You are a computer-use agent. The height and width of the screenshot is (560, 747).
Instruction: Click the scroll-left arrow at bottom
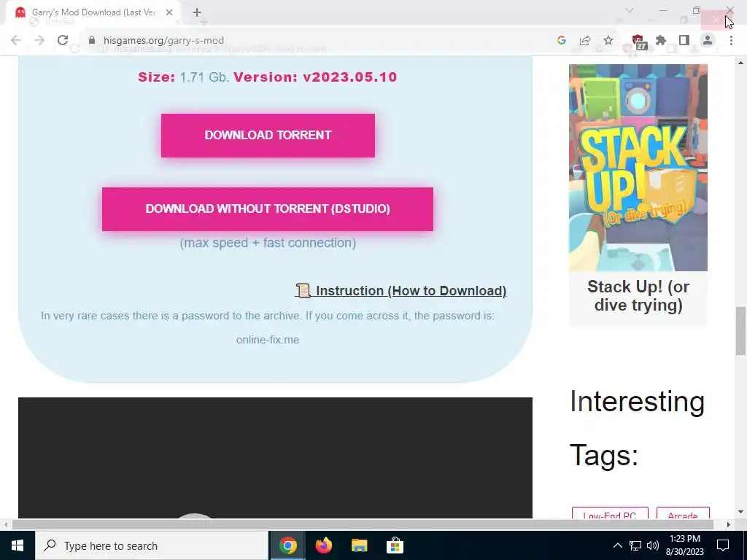pyautogui.click(x=5, y=524)
